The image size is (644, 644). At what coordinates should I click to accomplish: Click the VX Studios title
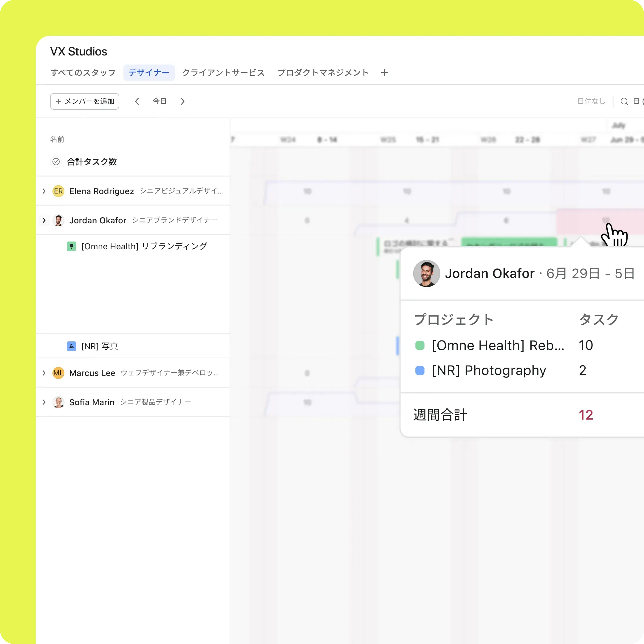tap(79, 51)
